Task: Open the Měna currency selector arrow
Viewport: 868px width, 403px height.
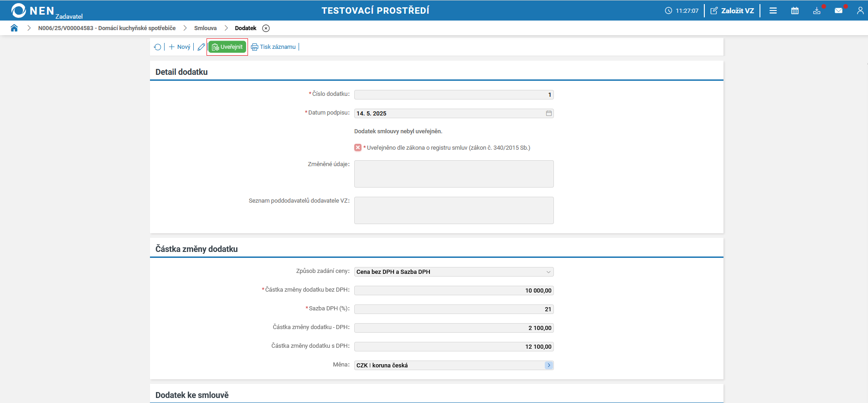Action: (549, 365)
